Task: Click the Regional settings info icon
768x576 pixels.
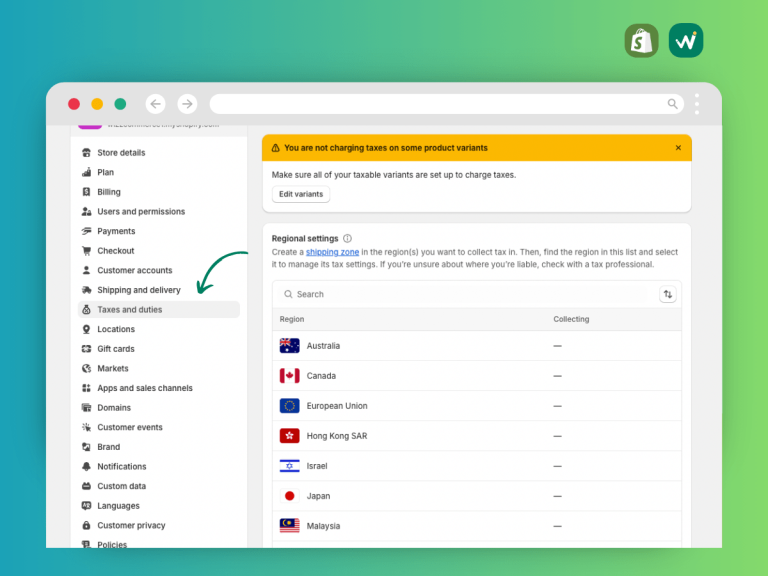Action: click(347, 239)
